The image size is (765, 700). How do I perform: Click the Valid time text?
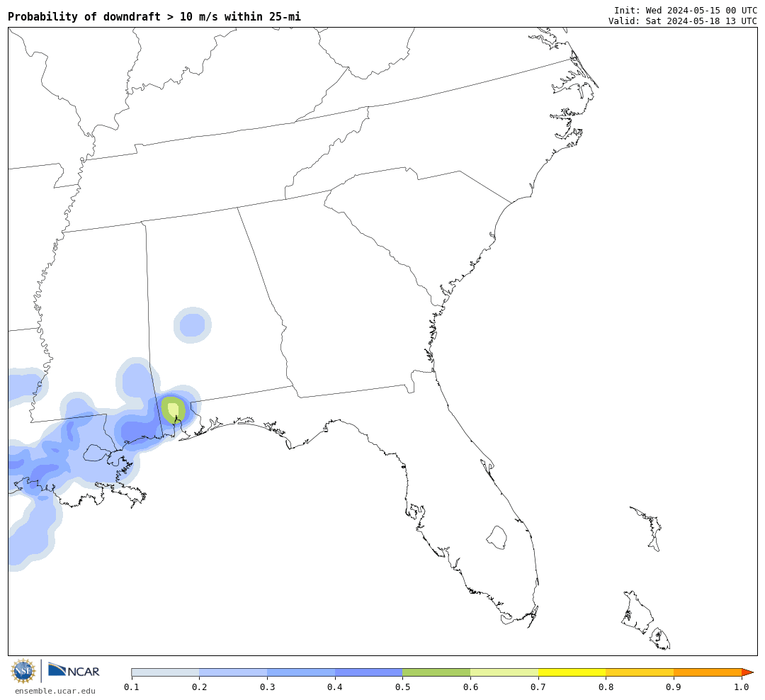pyautogui.click(x=683, y=21)
